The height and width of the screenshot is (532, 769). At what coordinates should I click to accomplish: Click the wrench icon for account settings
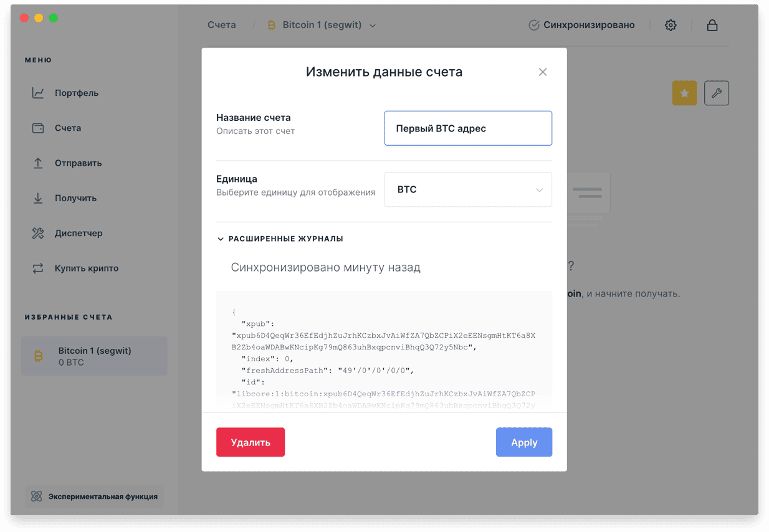coord(717,93)
